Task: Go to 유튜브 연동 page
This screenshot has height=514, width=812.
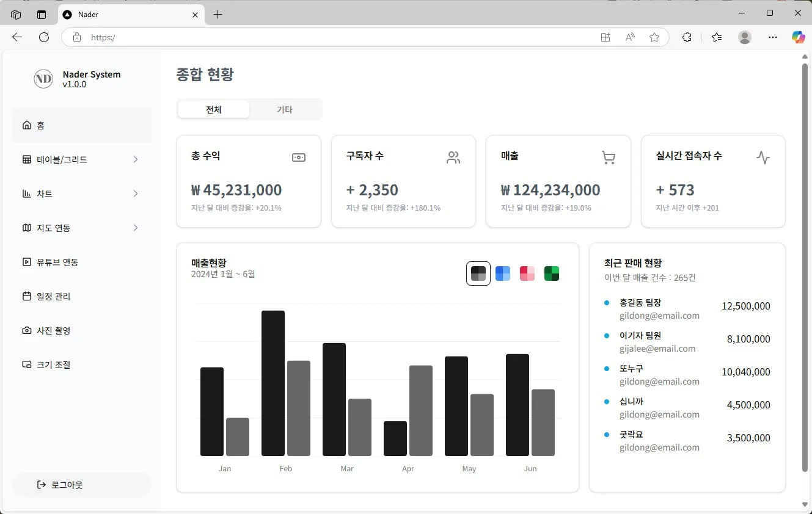Action: (82, 262)
